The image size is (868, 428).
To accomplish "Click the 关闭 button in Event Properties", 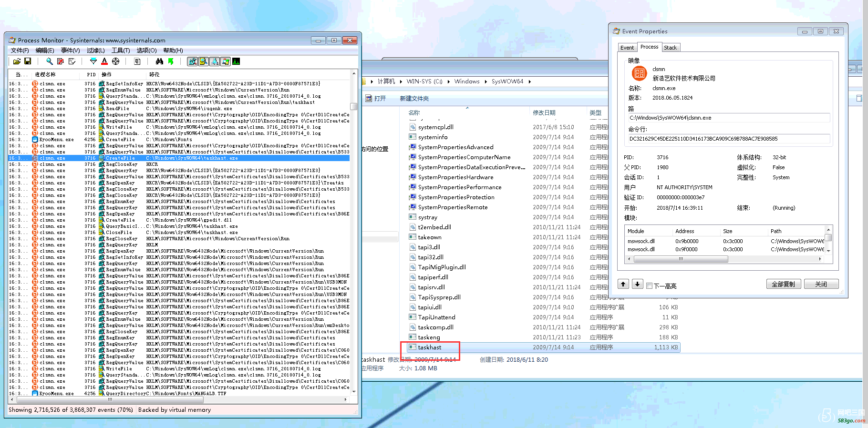I will coord(821,284).
